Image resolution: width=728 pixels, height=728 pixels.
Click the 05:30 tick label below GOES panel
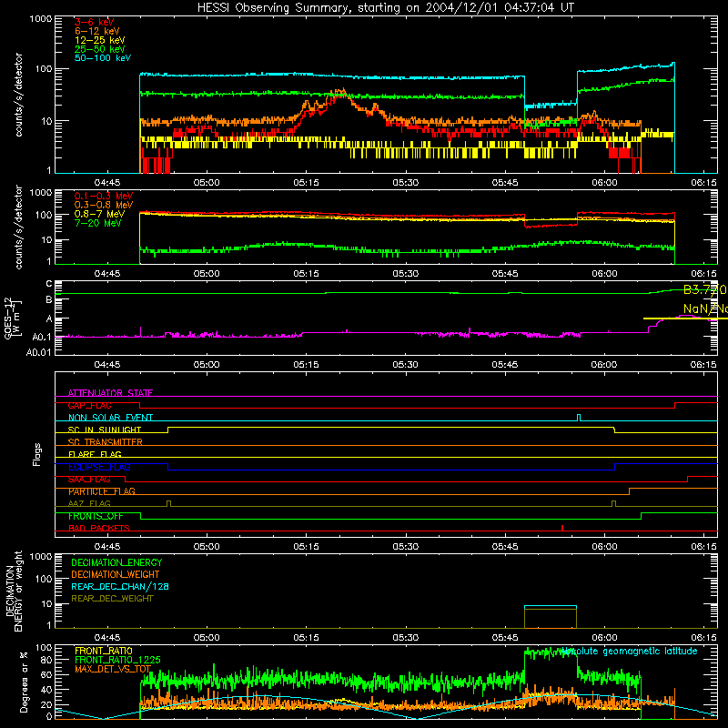(405, 365)
